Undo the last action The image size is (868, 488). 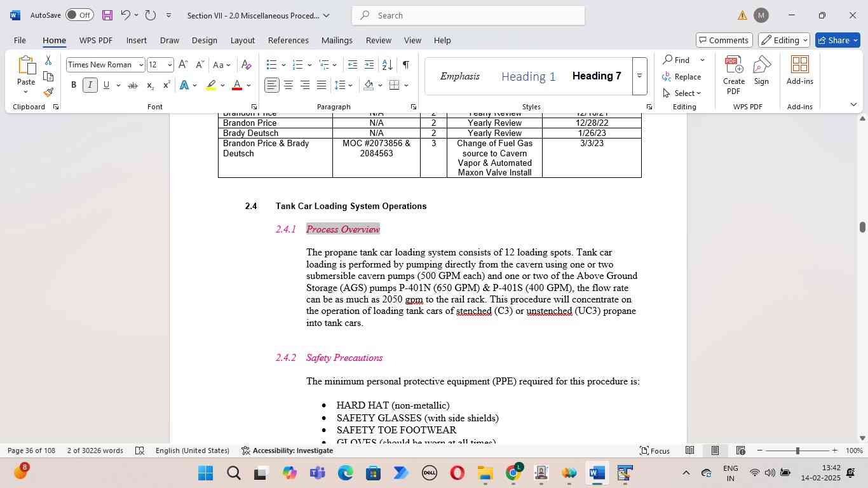[126, 15]
